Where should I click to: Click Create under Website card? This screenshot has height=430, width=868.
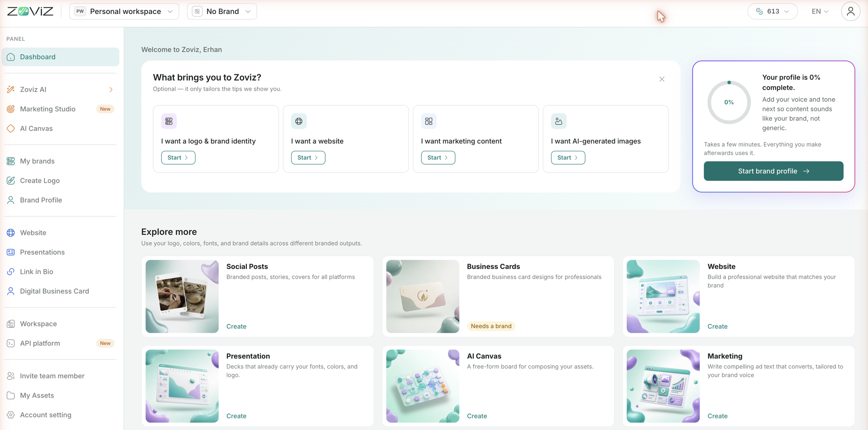[717, 326]
